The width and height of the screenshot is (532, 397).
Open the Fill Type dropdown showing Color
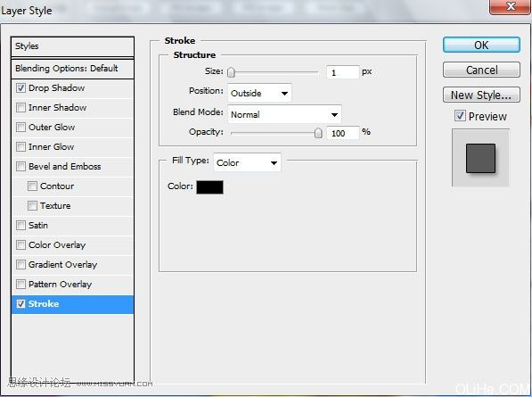click(247, 162)
